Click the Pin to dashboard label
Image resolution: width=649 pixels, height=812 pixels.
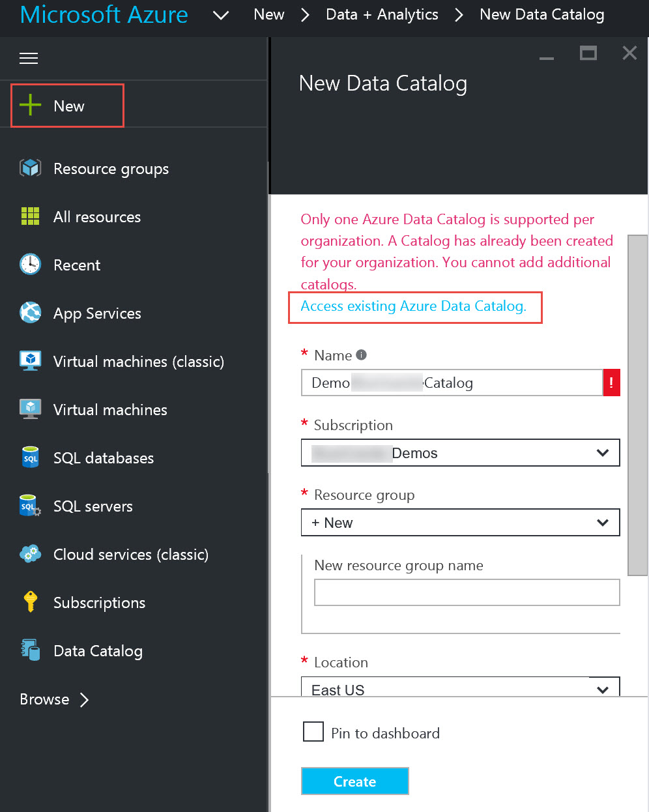(x=385, y=733)
